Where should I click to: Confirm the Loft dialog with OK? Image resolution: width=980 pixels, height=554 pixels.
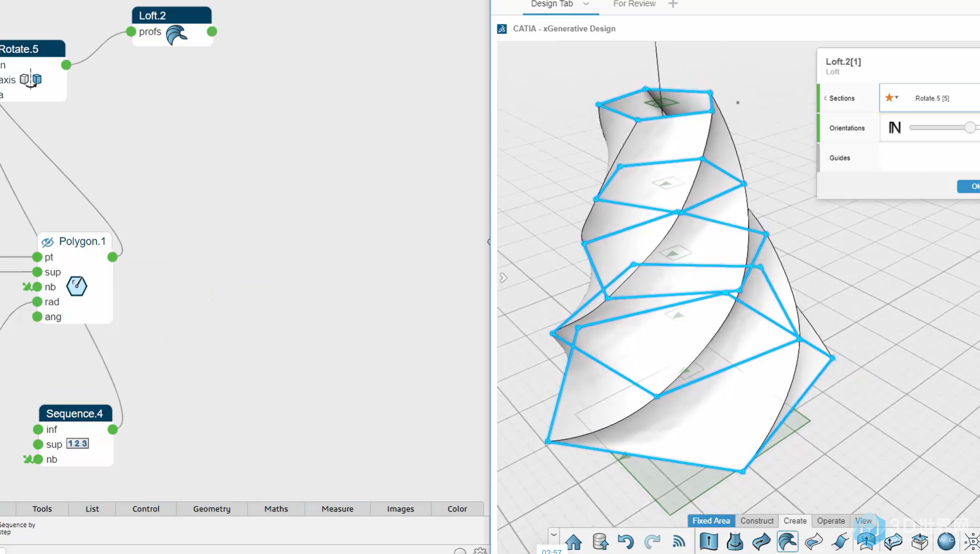(x=969, y=186)
